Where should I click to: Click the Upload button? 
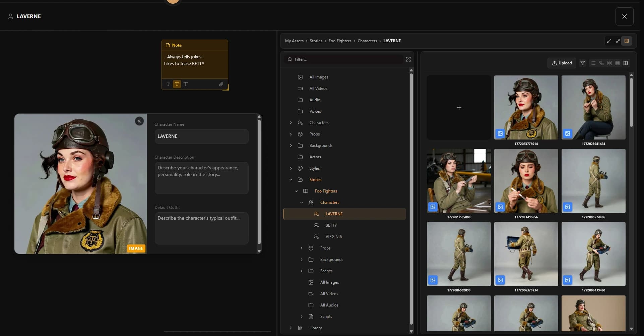[562, 63]
